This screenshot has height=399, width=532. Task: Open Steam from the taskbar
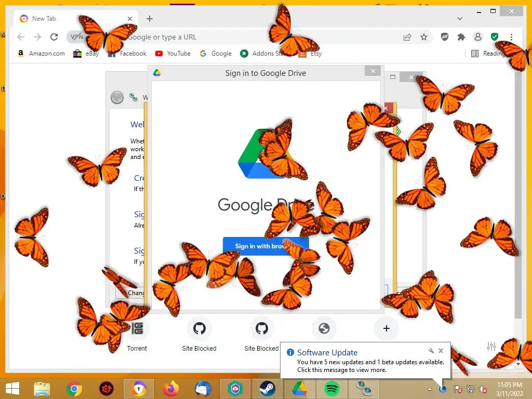pos(268,389)
